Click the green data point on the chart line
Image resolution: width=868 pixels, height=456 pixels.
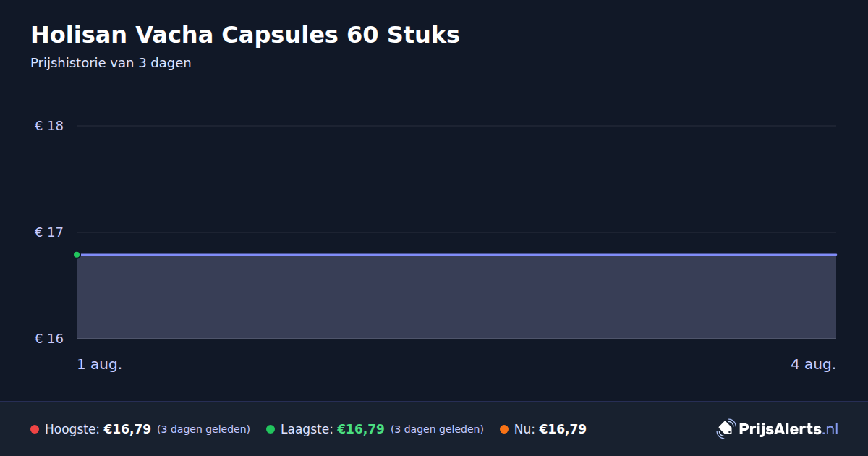click(77, 255)
